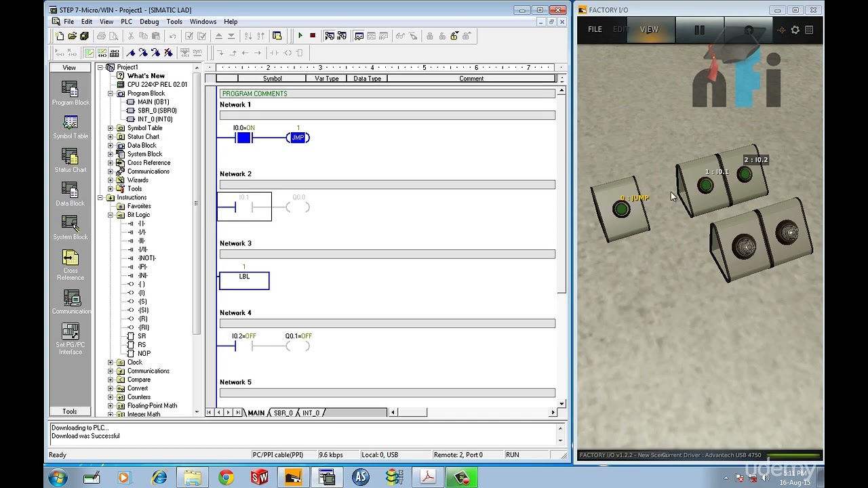
Task: Save project using the disk toolbar icon
Action: (x=84, y=36)
